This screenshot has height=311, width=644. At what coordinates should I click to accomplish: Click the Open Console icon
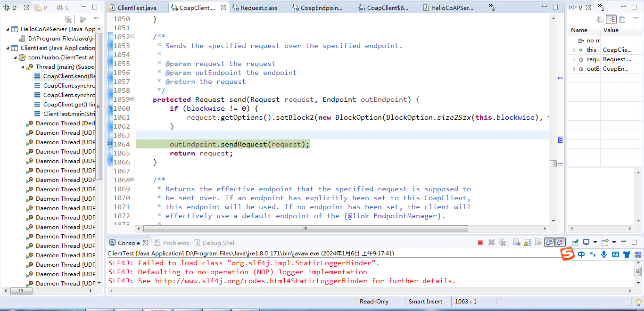click(x=605, y=242)
